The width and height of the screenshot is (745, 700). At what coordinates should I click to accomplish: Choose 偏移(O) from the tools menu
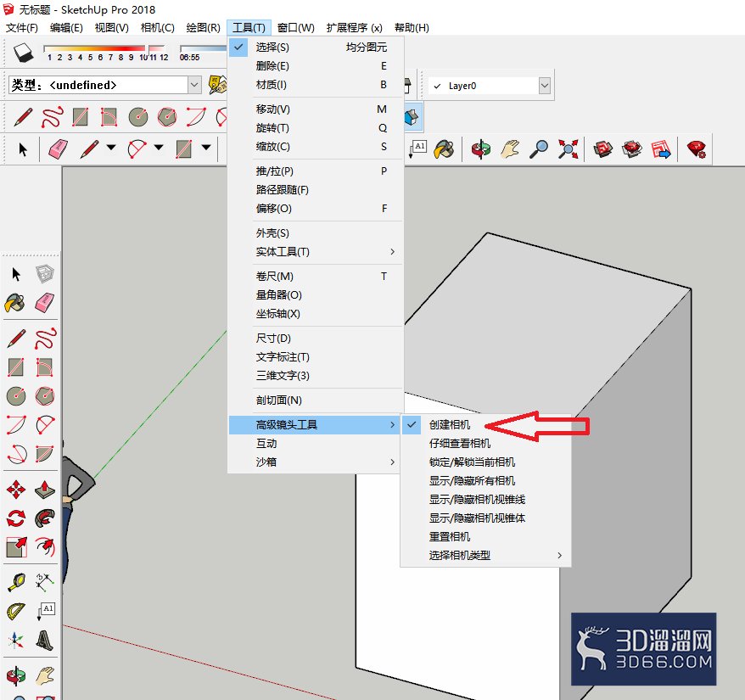coord(316,208)
